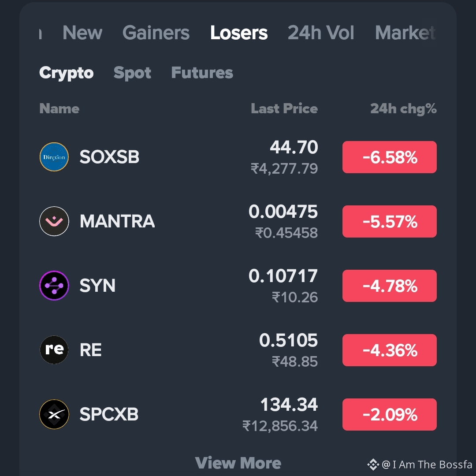Select the Market tab
Screen dimensions: 476x476
click(405, 33)
